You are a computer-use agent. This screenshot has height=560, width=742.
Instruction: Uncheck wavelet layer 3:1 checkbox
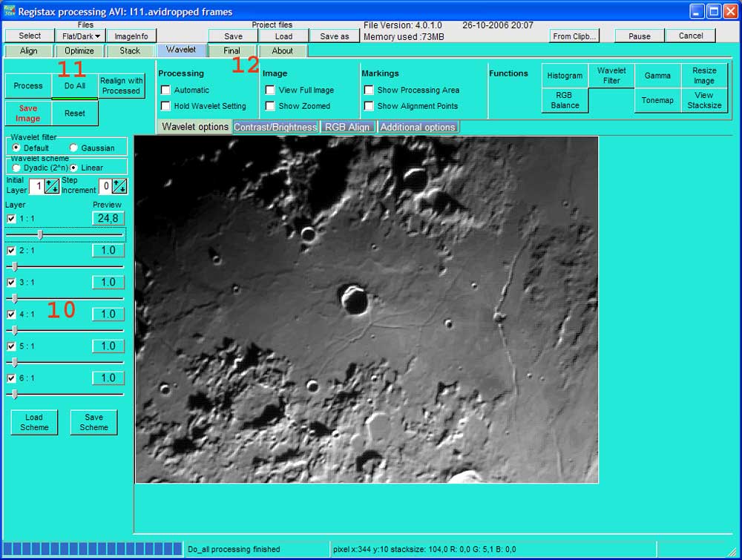point(12,283)
